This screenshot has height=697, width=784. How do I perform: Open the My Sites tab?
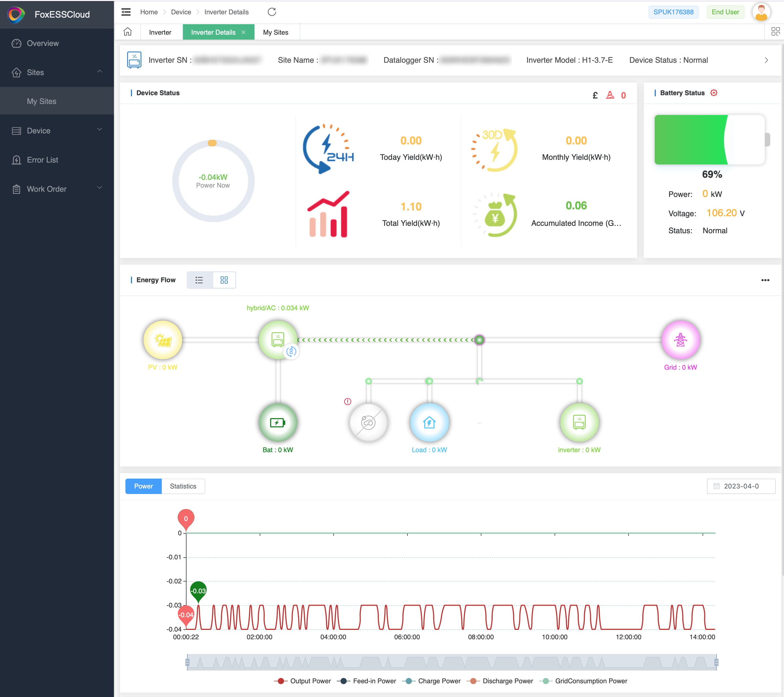[275, 32]
